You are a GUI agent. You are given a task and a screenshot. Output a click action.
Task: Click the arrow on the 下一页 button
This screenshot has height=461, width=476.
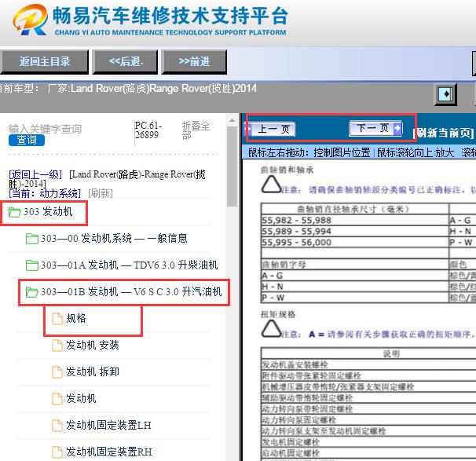(397, 128)
